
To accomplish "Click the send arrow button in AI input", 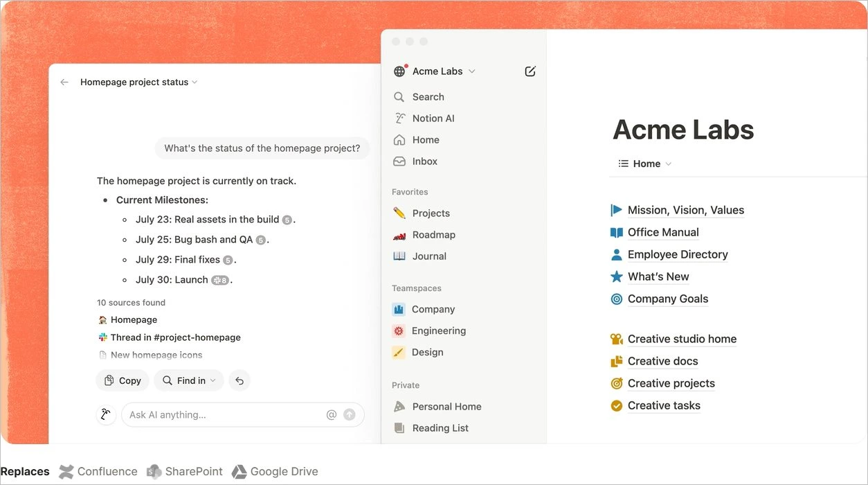I will point(350,414).
